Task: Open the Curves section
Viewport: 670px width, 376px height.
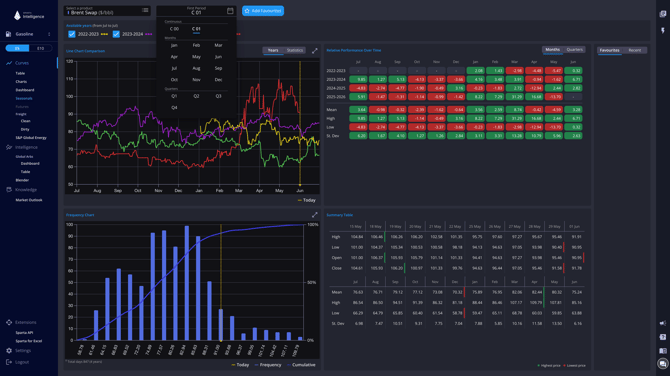Action: [22, 63]
